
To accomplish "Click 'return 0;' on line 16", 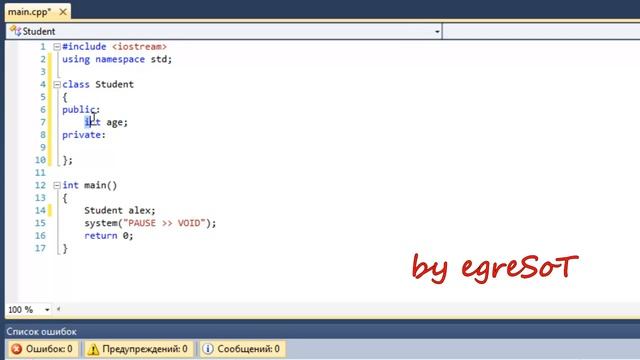I will coord(109,236).
